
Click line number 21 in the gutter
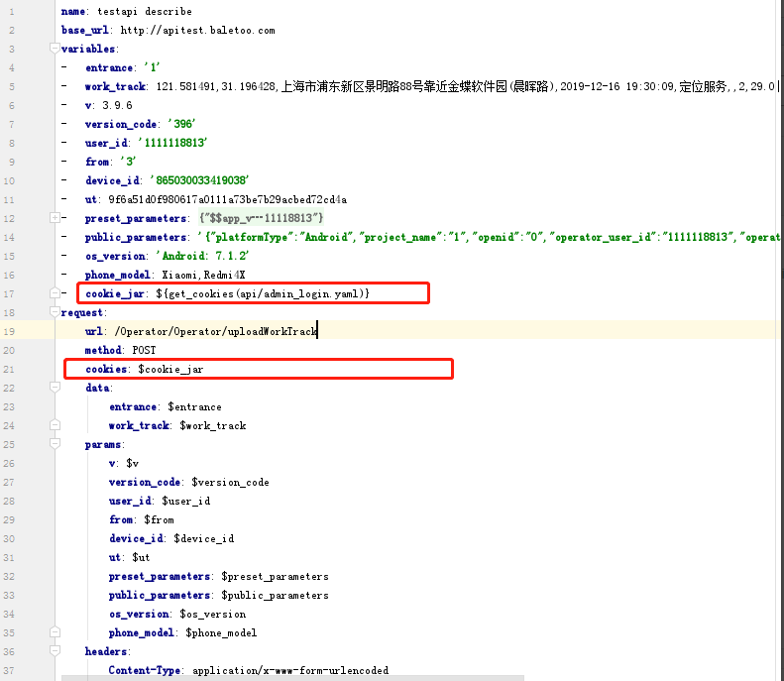click(x=9, y=369)
